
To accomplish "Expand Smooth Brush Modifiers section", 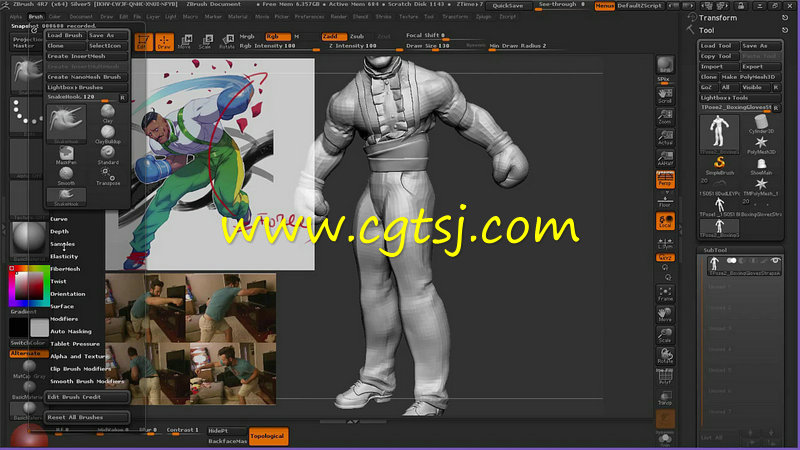I will click(x=87, y=381).
